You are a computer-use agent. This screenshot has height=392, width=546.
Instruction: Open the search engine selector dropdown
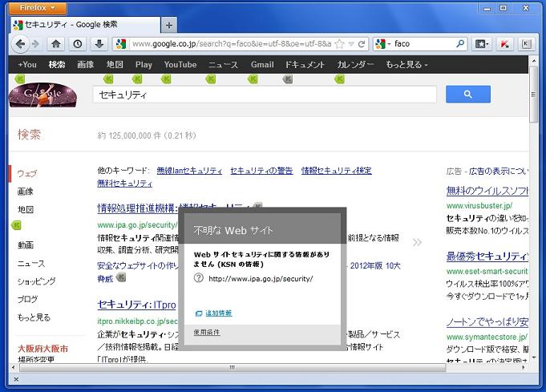pos(383,44)
